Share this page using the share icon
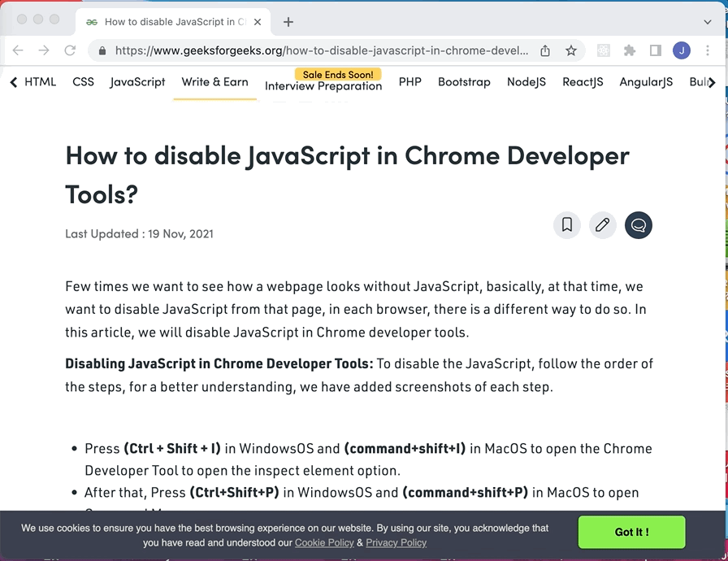The image size is (728, 561). pos(545,50)
